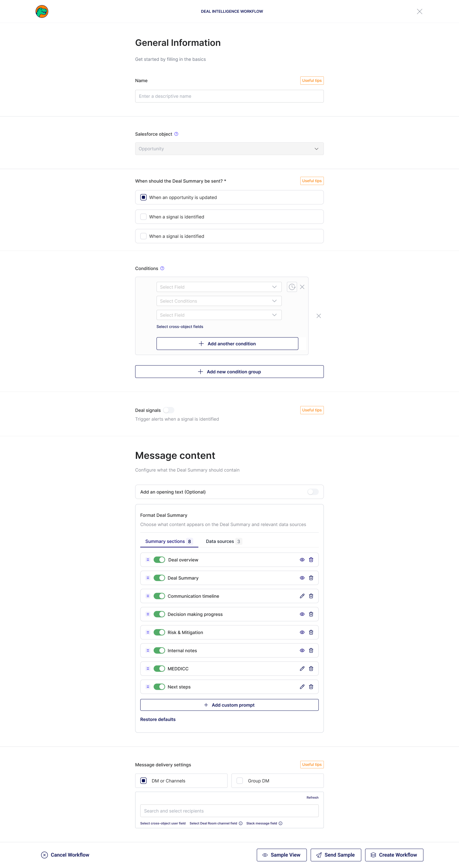Click the Restore defaults link
Viewport: 459px width, 868px height.
pos(158,719)
